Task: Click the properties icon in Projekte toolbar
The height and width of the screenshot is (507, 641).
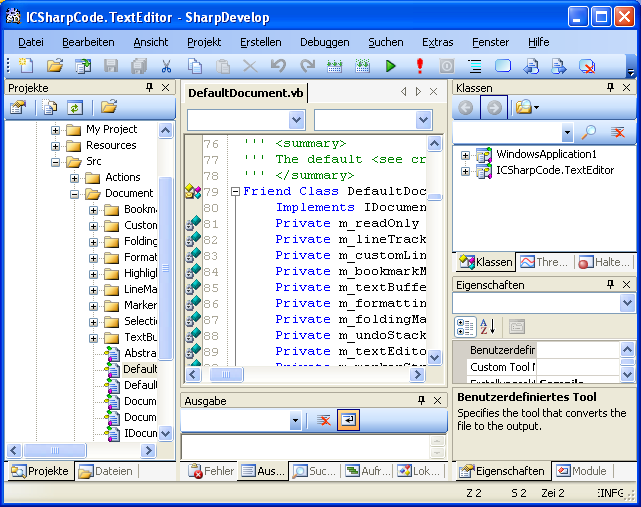Action: pyautogui.click(x=18, y=108)
